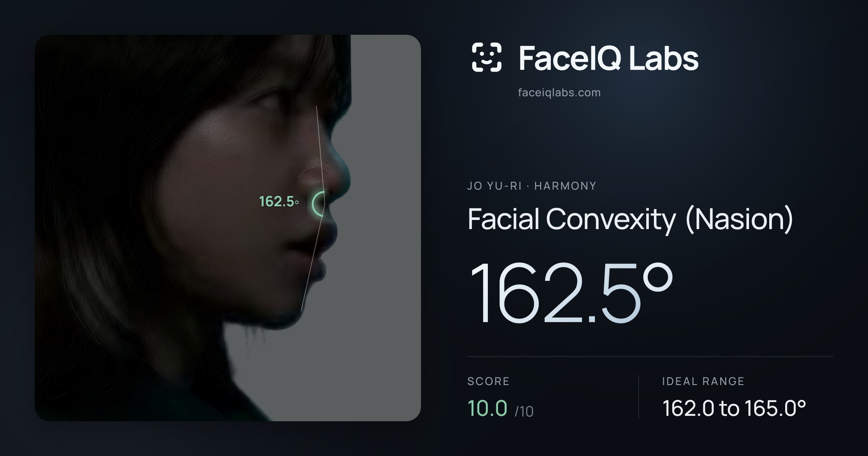The image size is (868, 456).
Task: Click the green angle arc marker near nose
Action: (x=318, y=204)
